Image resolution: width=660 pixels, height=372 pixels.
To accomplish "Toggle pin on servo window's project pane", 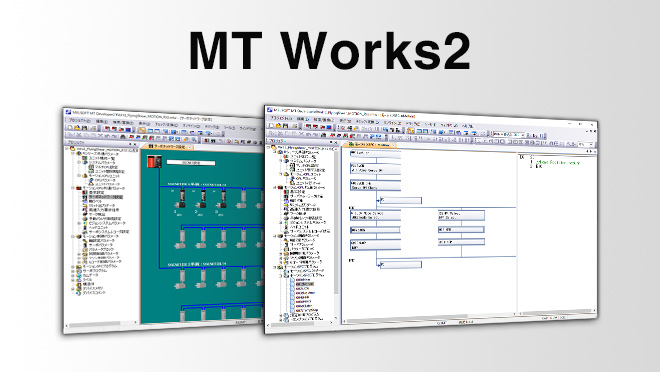I will coord(130,144).
